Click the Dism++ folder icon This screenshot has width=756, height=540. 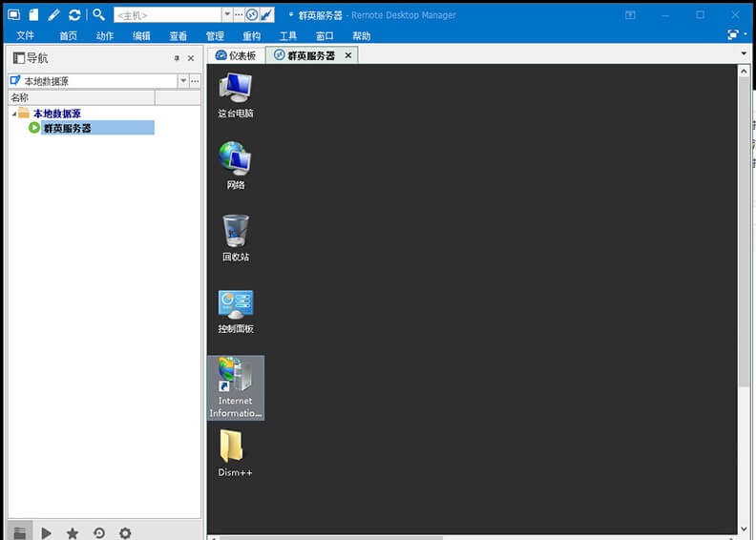(235, 453)
